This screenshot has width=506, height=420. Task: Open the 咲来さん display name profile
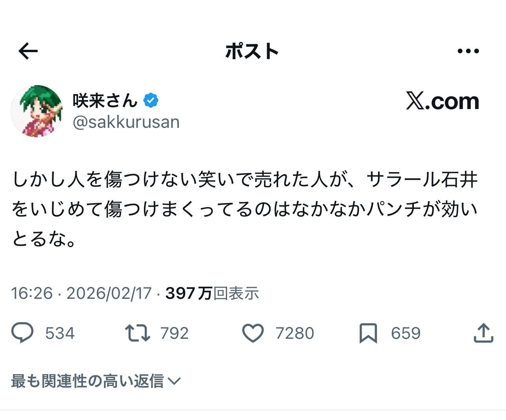[x=105, y=101]
